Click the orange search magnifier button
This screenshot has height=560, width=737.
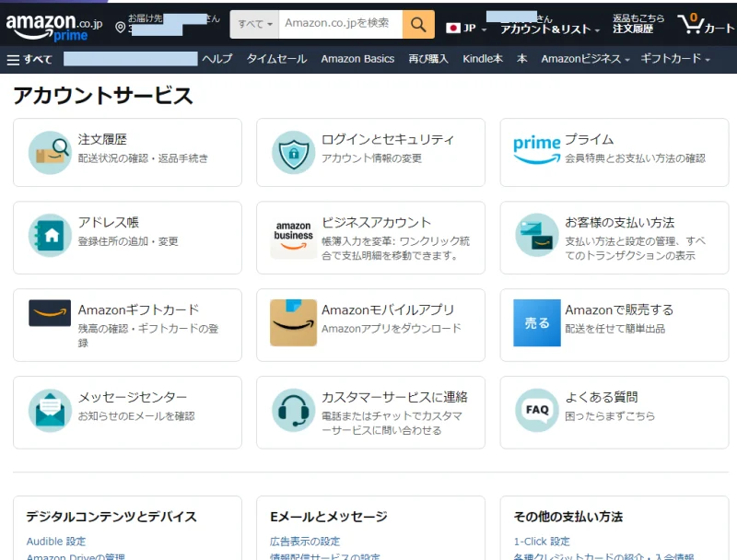pos(418,25)
